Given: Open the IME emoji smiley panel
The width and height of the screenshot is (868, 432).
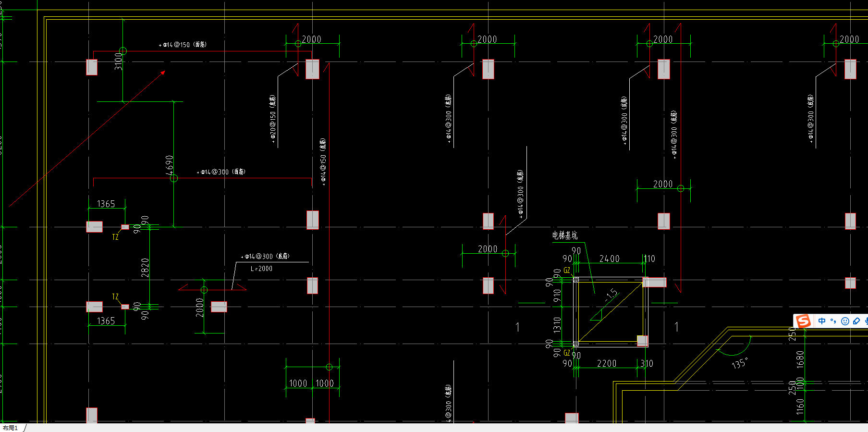Looking at the screenshot, I should point(845,321).
